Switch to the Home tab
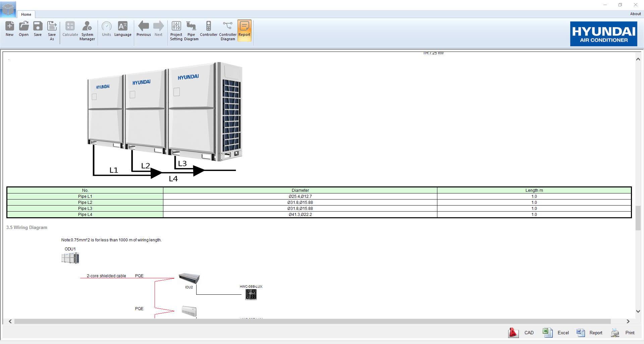The width and height of the screenshot is (644, 344). pos(26,14)
